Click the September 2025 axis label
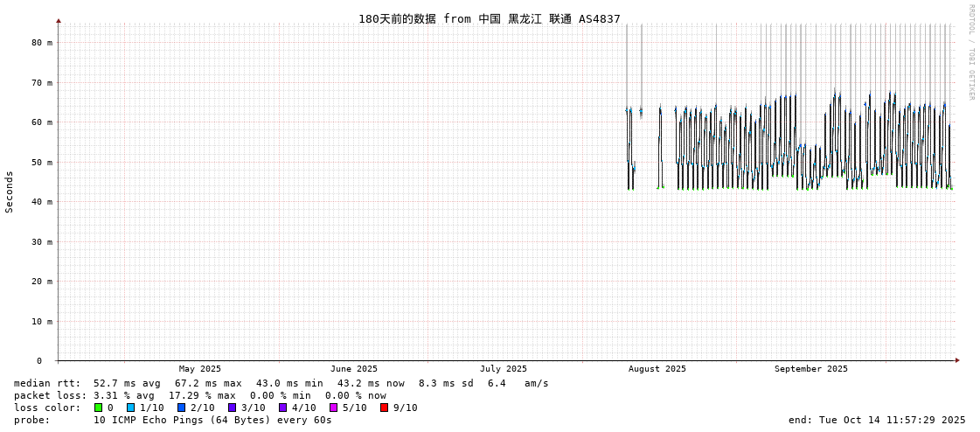980x432 pixels. (810, 369)
